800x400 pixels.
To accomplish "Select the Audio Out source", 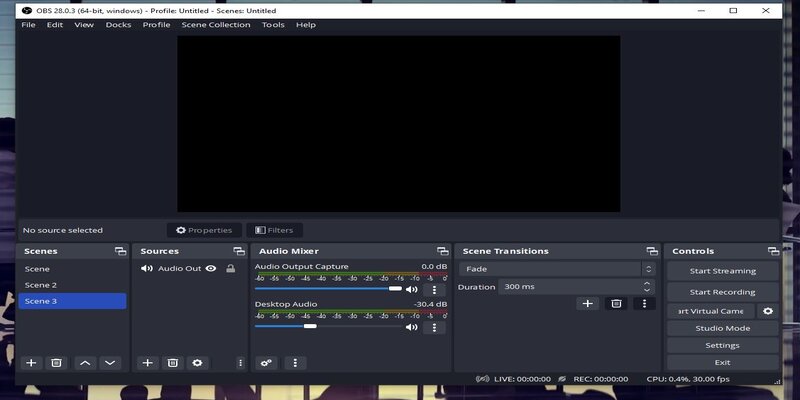I will (x=179, y=268).
